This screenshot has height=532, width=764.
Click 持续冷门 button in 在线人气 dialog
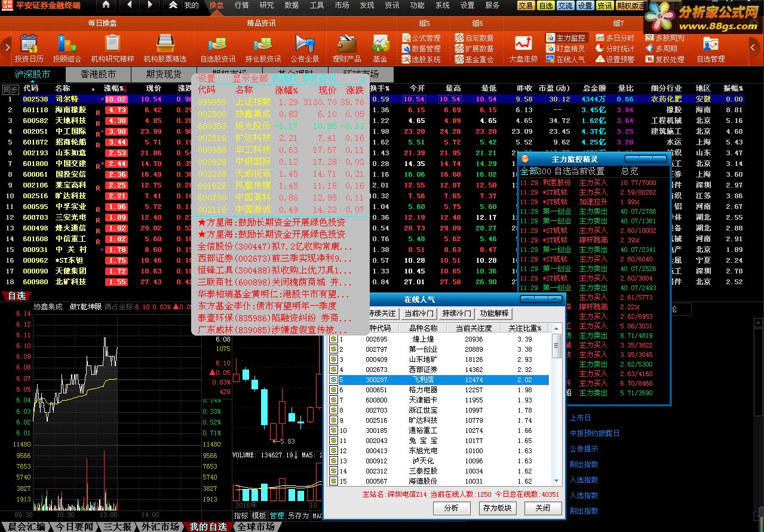click(x=456, y=313)
